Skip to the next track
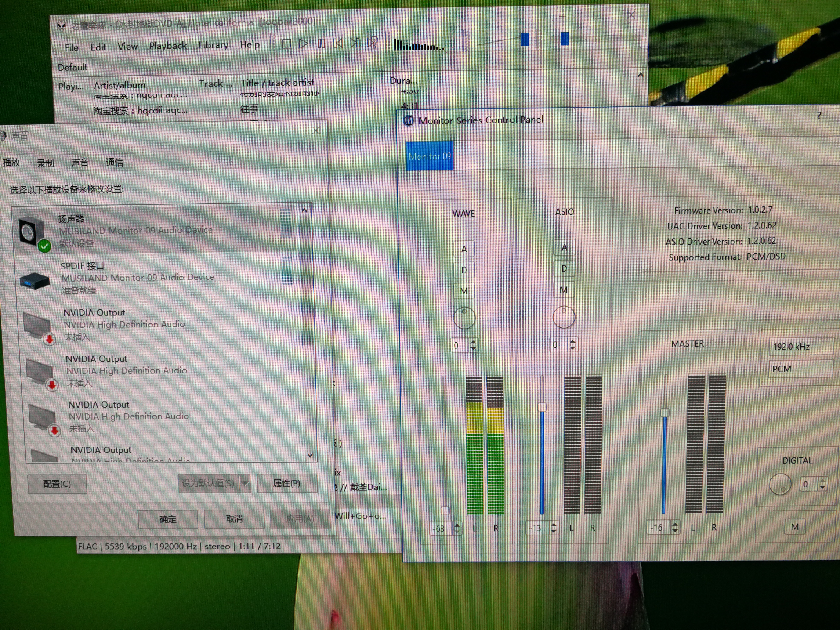This screenshot has width=840, height=630. click(355, 43)
